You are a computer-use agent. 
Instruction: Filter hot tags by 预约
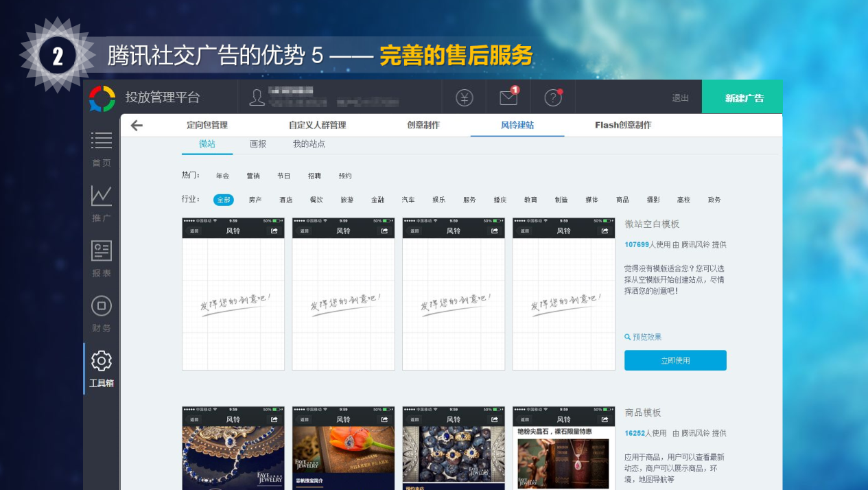click(x=345, y=176)
